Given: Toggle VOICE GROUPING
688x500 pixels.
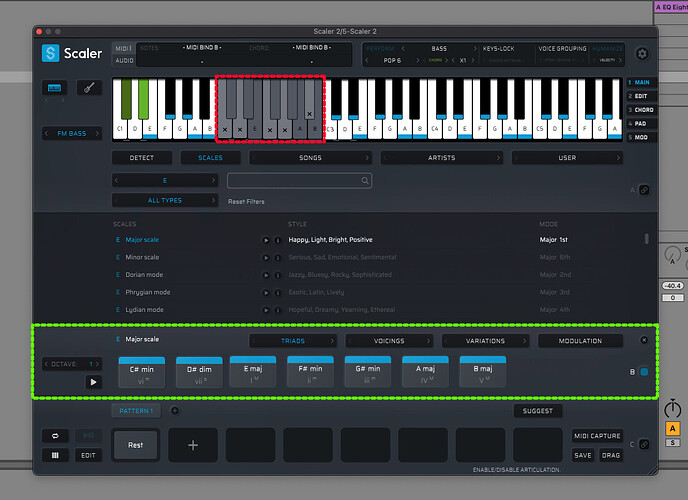Looking at the screenshot, I should point(562,49).
